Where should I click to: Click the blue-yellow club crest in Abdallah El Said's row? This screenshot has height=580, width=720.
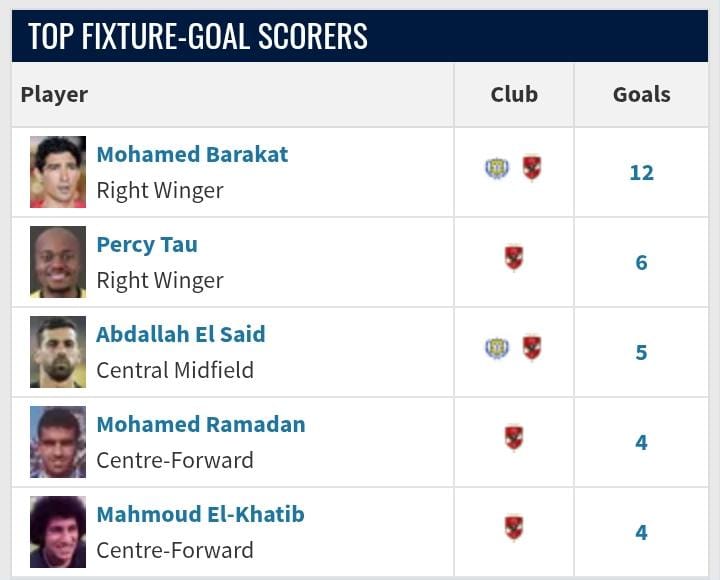tap(496, 348)
